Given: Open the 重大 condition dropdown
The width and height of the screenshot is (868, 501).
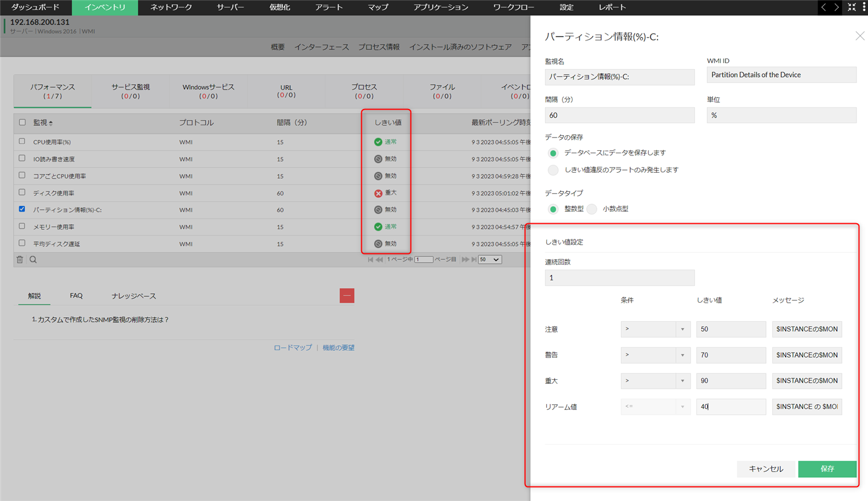Looking at the screenshot, I should point(655,381).
